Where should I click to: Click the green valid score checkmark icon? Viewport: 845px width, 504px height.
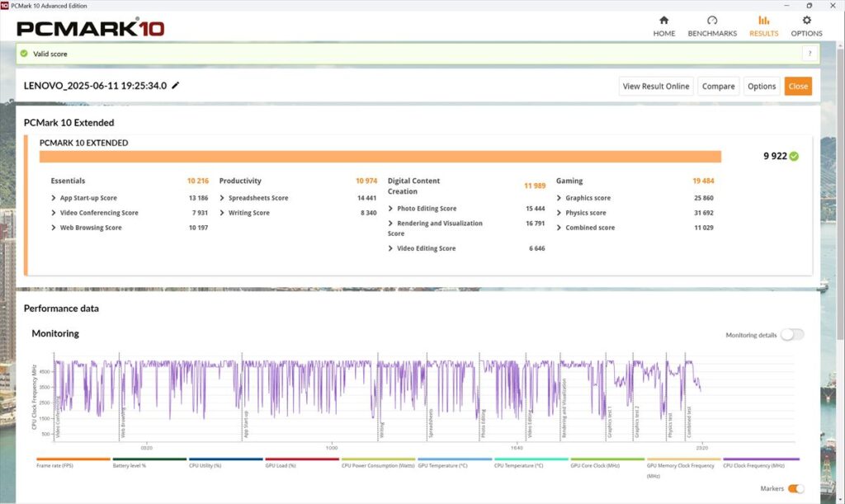coord(24,54)
